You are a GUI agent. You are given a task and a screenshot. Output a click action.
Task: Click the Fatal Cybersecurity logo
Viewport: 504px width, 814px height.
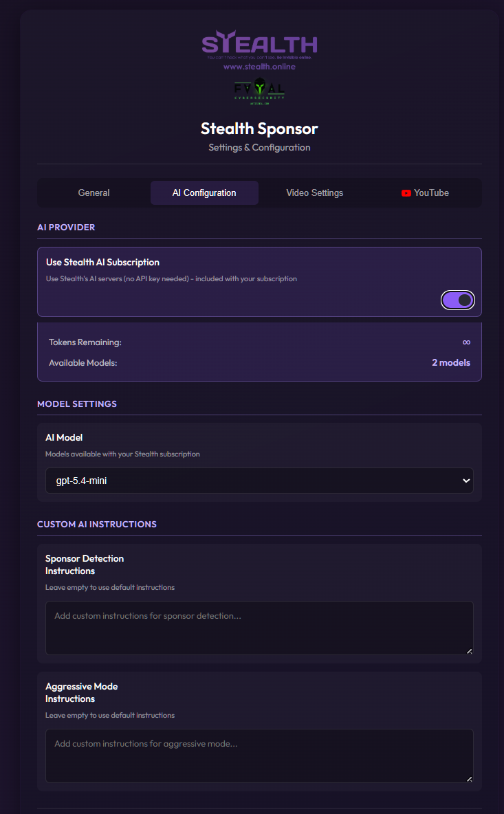click(259, 90)
